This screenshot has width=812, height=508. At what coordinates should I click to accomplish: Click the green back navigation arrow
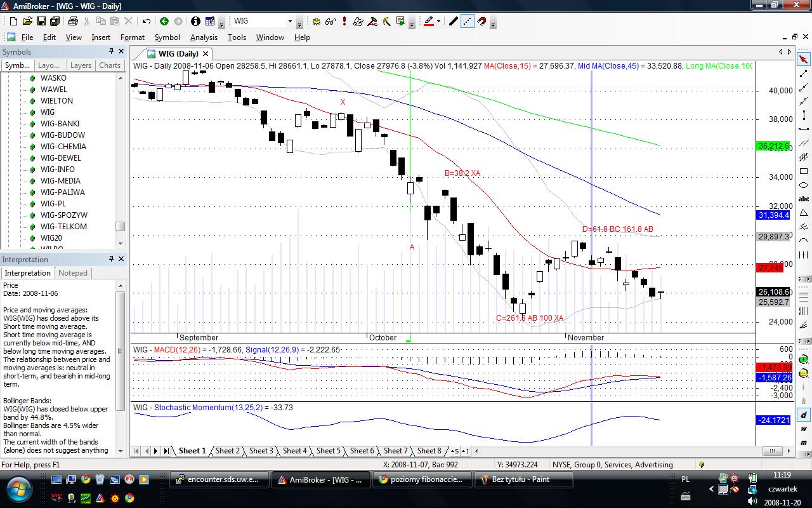click(x=164, y=22)
